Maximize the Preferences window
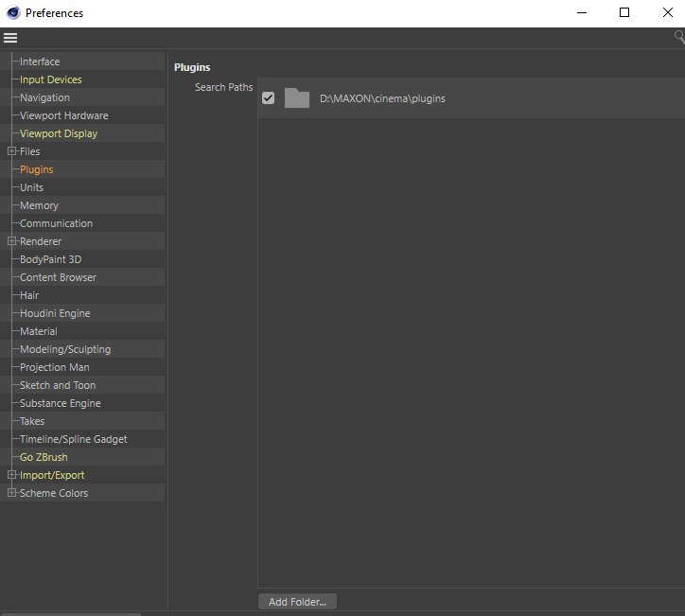 point(624,12)
